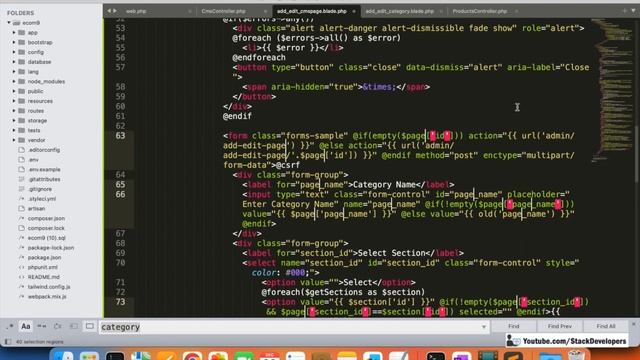Select the storage folder

click(37, 121)
